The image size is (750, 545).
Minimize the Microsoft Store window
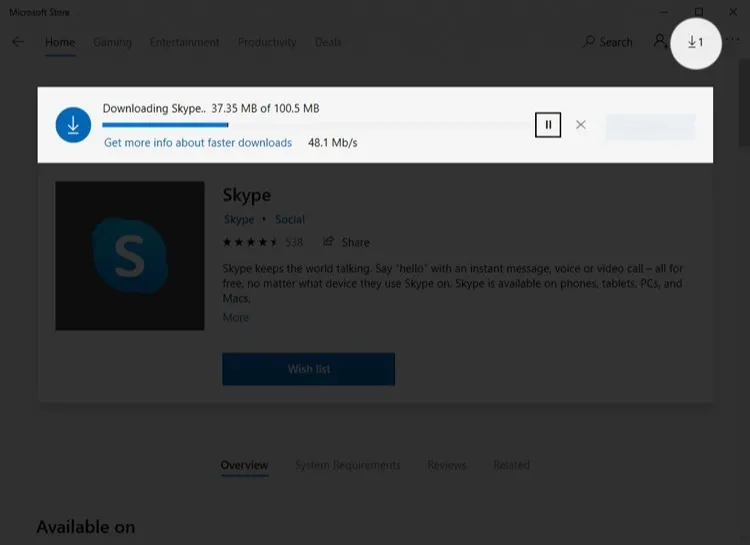coord(665,12)
